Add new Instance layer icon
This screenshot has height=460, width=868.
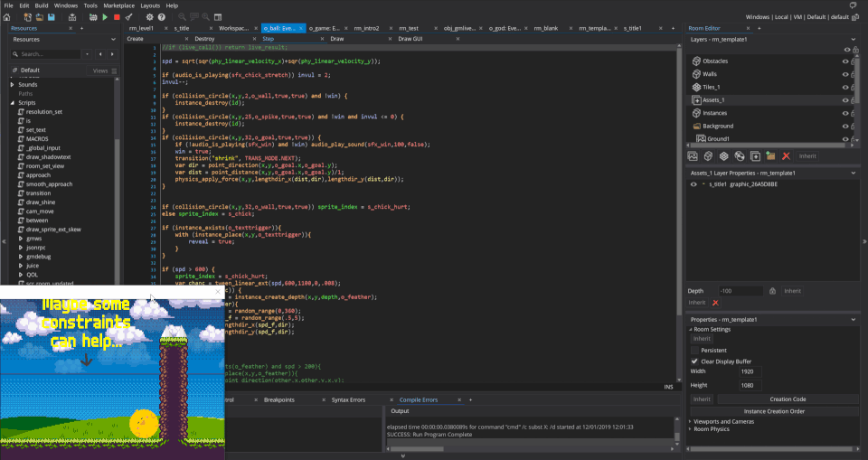[708, 156]
